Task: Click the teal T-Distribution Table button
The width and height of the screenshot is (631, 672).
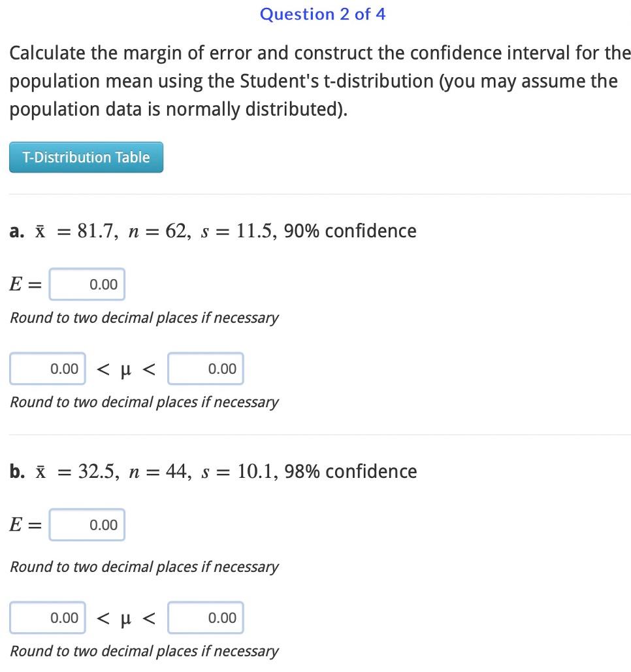Action: point(86,157)
